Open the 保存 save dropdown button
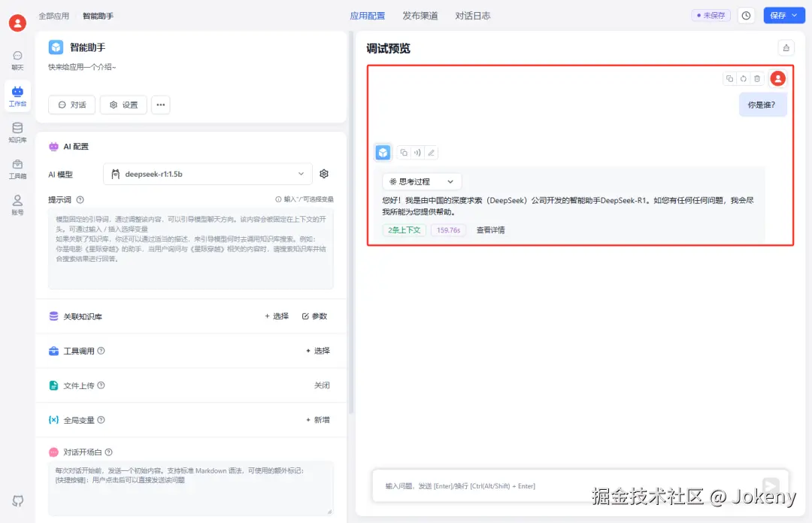812x523 pixels. coord(783,16)
